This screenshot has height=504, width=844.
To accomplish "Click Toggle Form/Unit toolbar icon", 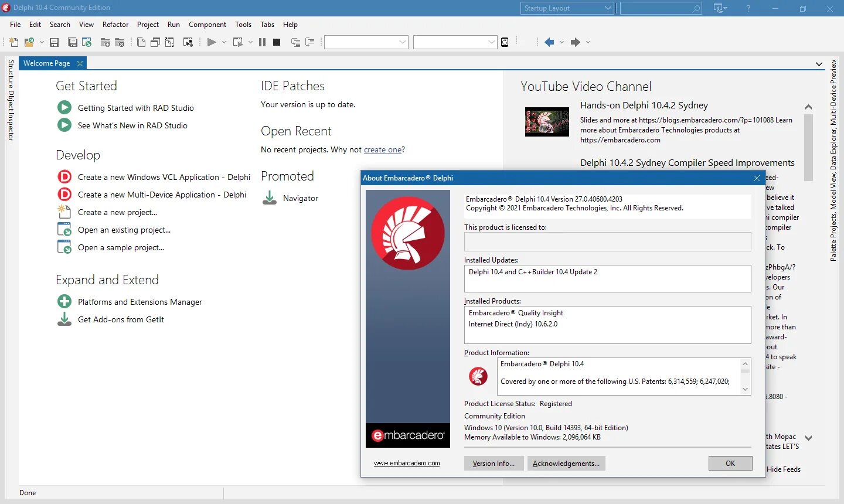I will click(x=169, y=42).
